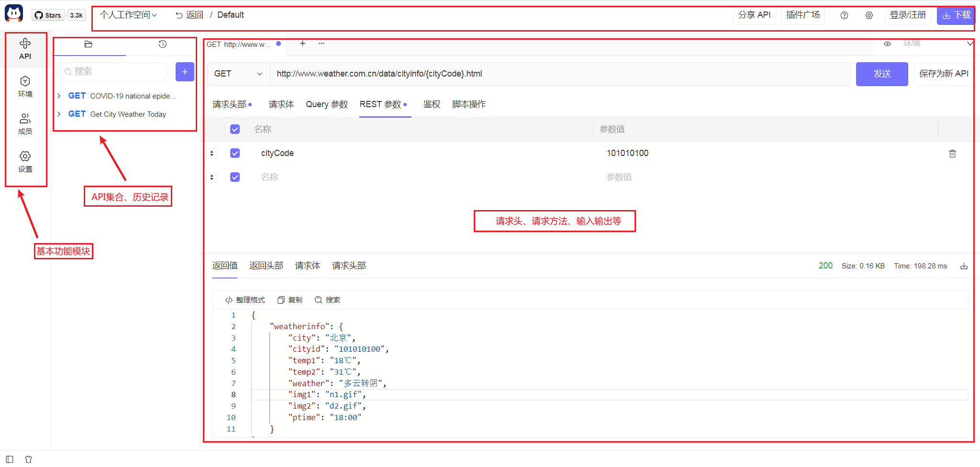Click the plus button beside search box

click(x=185, y=72)
